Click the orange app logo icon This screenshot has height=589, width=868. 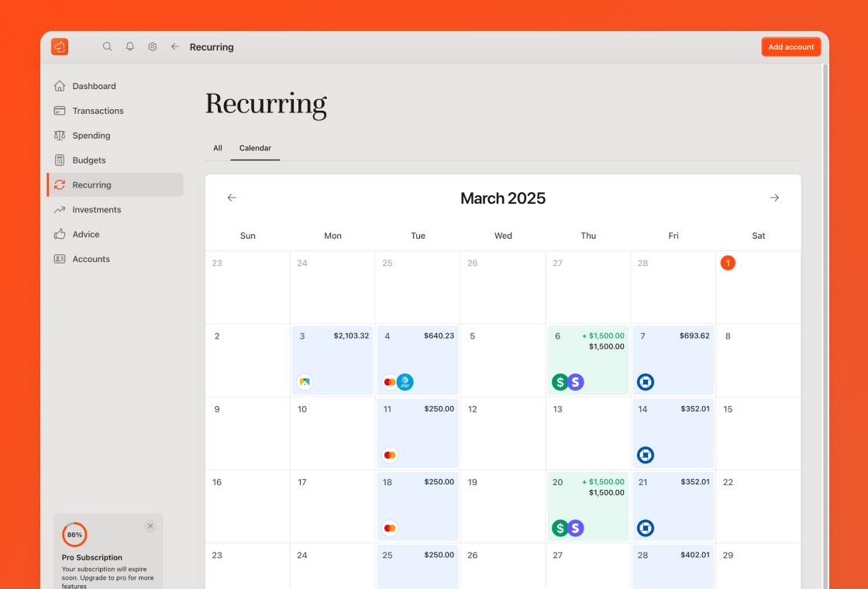pyautogui.click(x=60, y=46)
